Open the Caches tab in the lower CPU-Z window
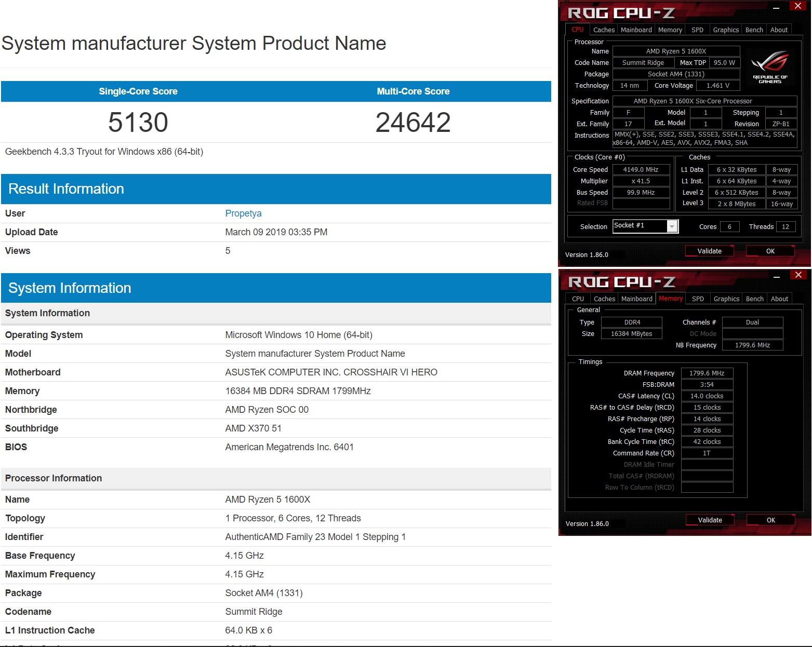Viewport: 812px width, 647px height. 604,299
